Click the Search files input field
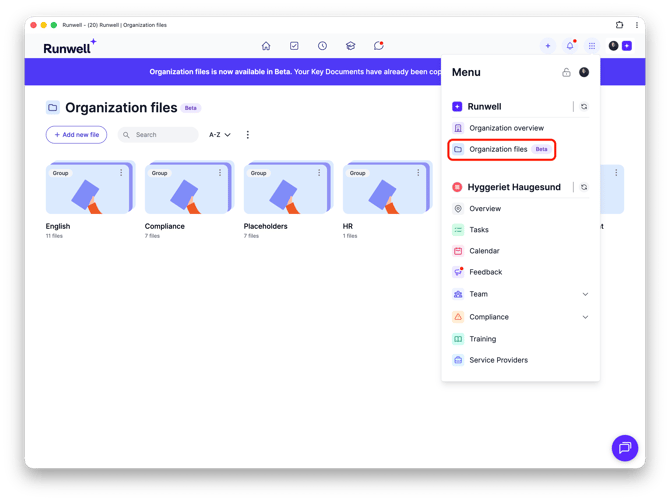670x501 pixels. pos(158,135)
